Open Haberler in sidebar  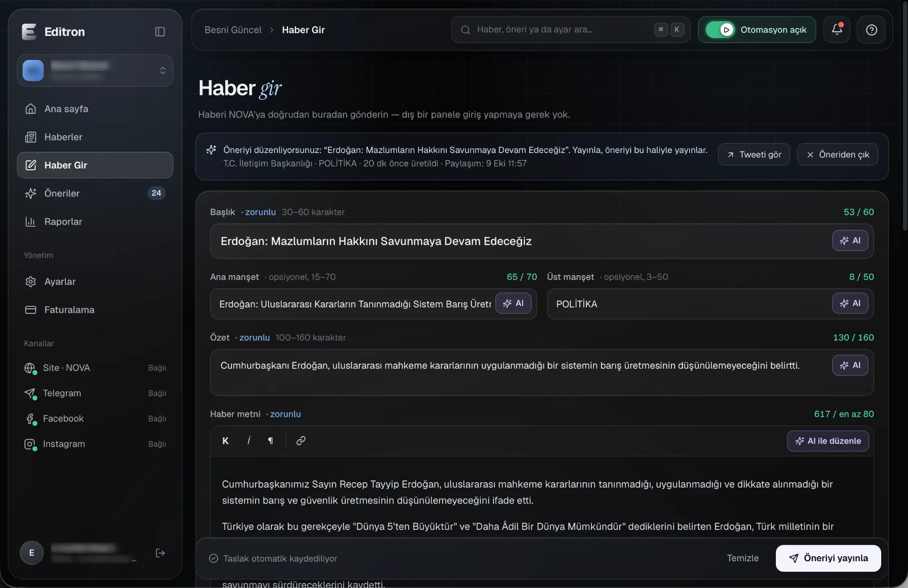95,137
